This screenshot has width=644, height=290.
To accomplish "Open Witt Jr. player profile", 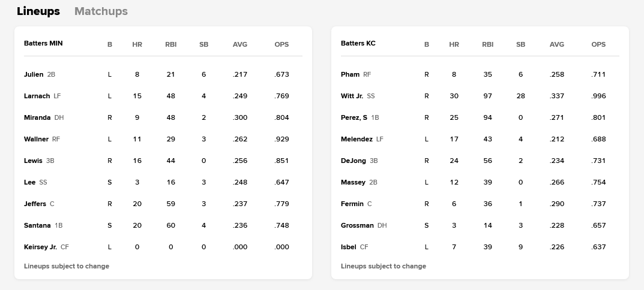I will pyautogui.click(x=352, y=96).
